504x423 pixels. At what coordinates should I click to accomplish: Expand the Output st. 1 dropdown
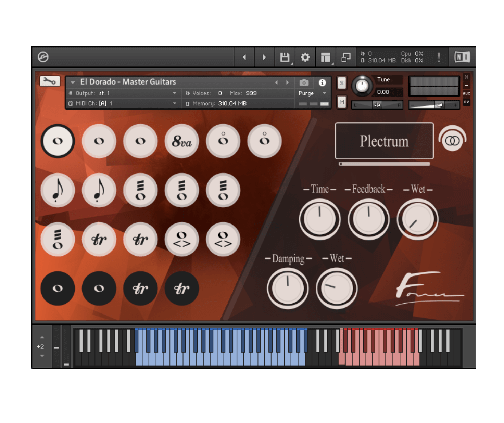tap(175, 93)
